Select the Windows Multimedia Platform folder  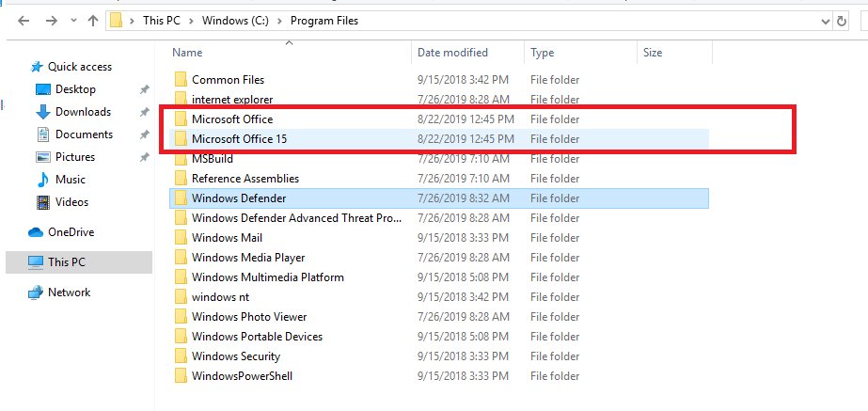coord(439,277)
